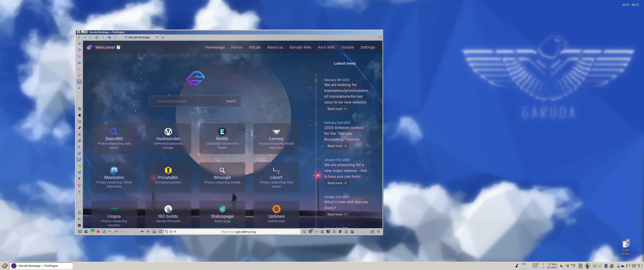Click the sidebar settings gear at bottom

coord(80,225)
